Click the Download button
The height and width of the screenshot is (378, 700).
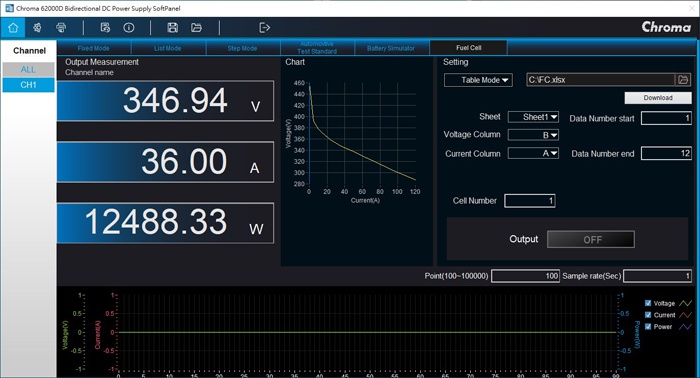click(658, 98)
